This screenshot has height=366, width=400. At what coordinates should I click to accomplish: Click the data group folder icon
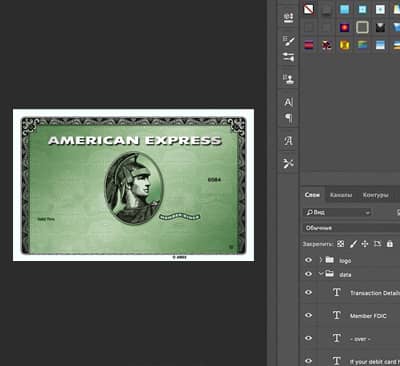pyautogui.click(x=330, y=274)
